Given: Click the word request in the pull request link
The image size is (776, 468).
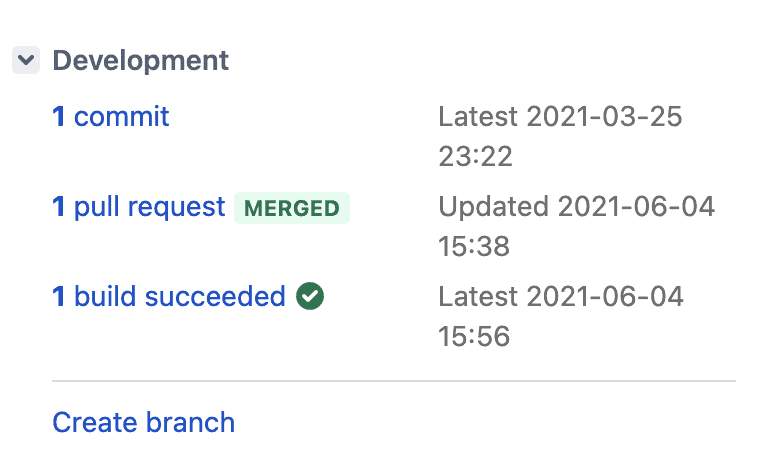Looking at the screenshot, I should [x=177, y=208].
